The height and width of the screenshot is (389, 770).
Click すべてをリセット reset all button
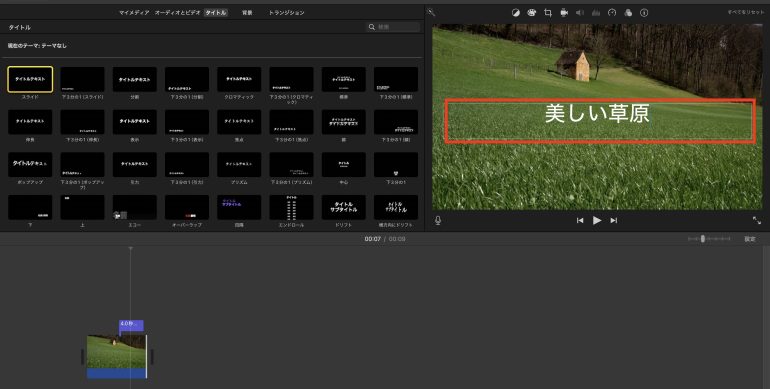[745, 12]
